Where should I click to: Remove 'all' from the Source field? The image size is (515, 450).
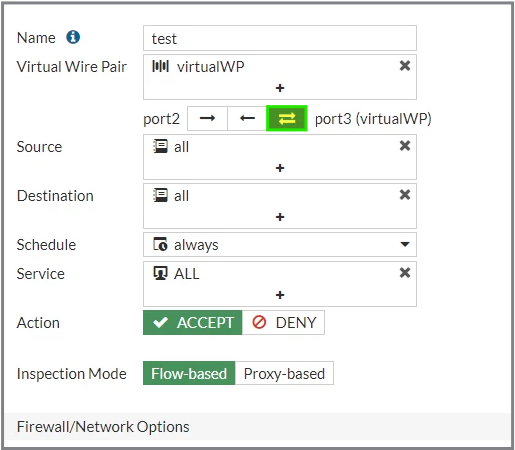tap(405, 146)
